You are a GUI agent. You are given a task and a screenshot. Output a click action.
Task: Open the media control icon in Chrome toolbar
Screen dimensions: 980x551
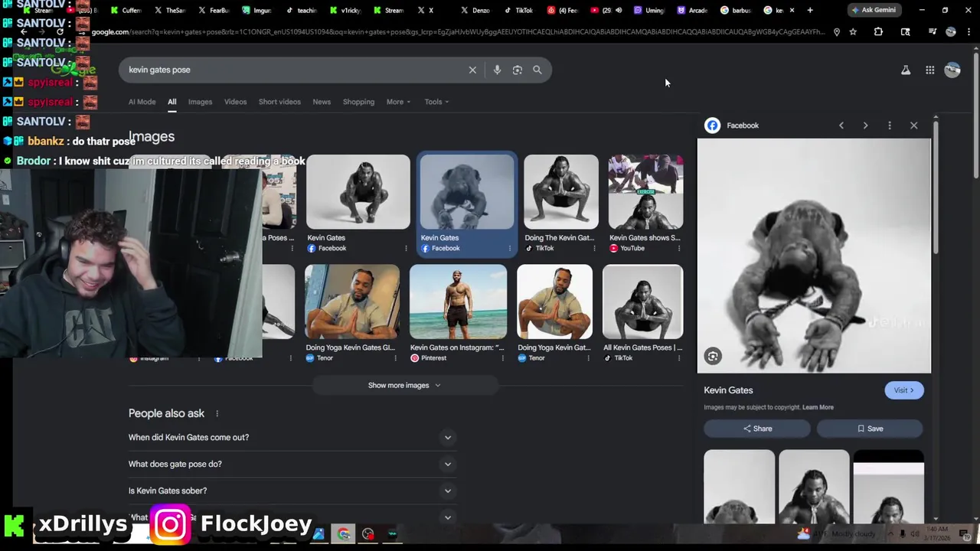tap(932, 32)
